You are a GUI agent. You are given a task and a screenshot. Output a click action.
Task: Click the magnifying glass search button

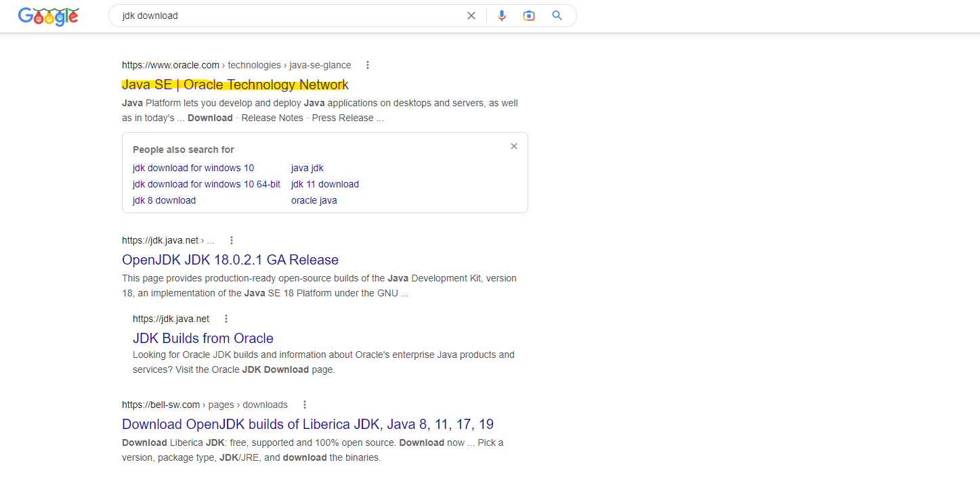coord(557,16)
